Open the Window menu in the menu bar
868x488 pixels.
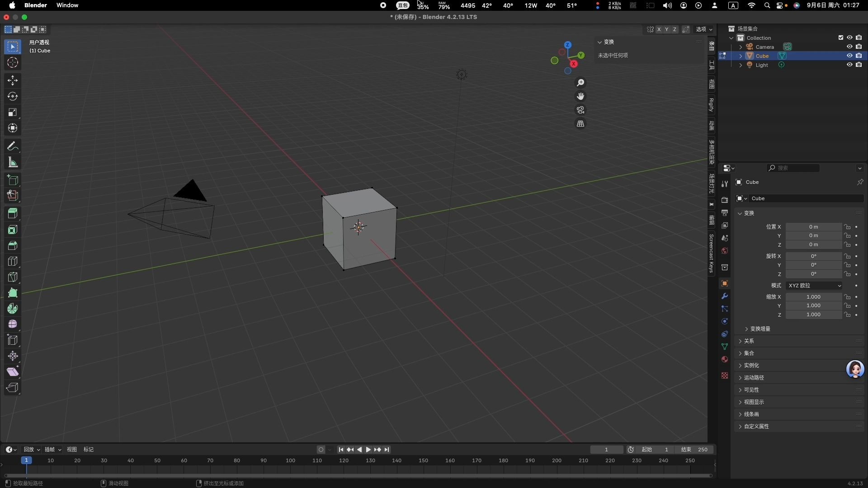coord(67,5)
